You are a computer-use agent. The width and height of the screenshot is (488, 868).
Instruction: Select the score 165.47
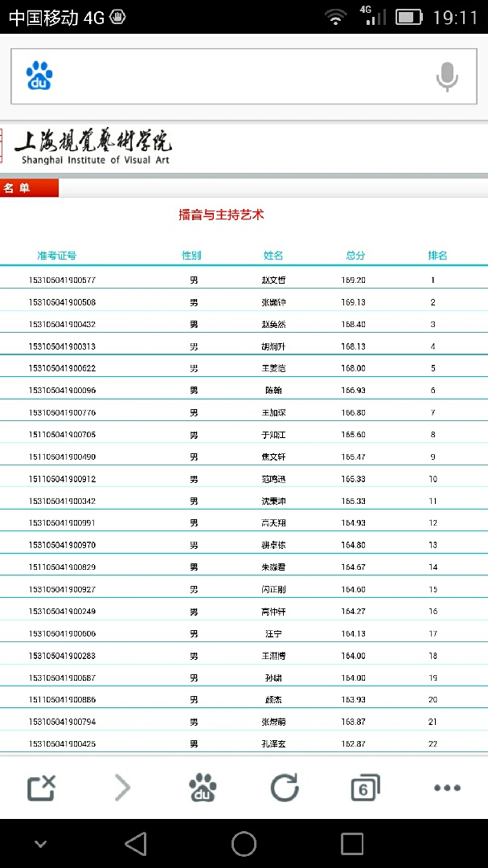pos(354,457)
